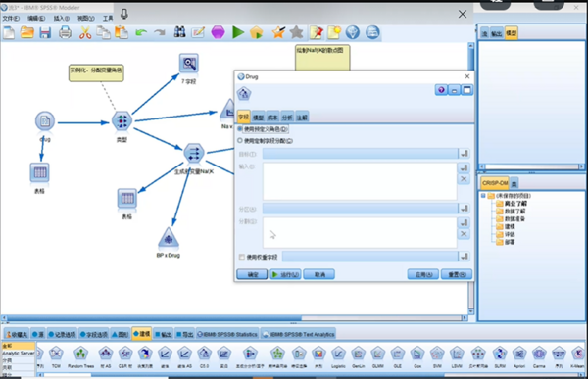The image size is (588, 379).
Task: Select the 类型 Type node on canvas
Action: (x=122, y=121)
